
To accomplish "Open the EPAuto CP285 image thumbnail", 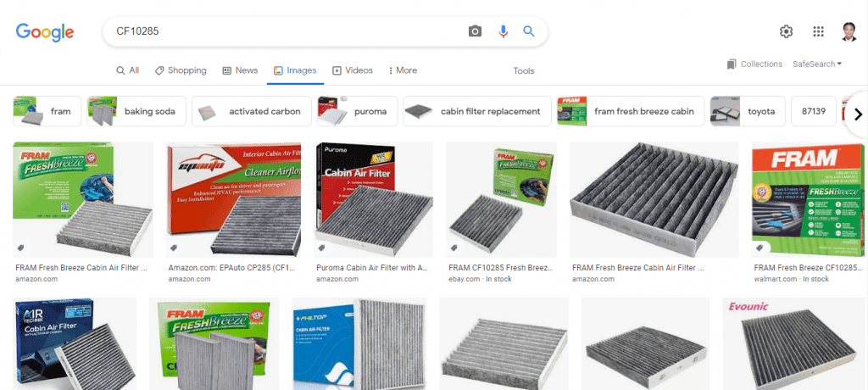I will pos(234,200).
